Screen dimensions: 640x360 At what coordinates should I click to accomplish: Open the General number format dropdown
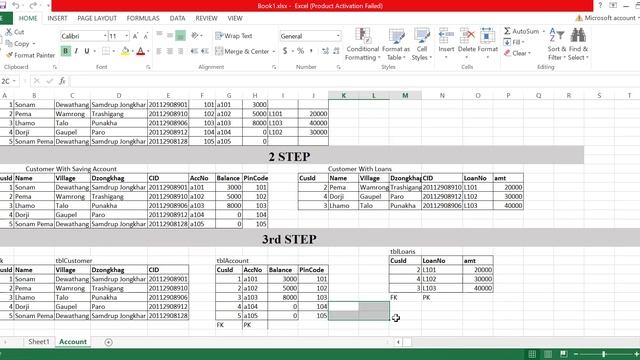[338, 36]
